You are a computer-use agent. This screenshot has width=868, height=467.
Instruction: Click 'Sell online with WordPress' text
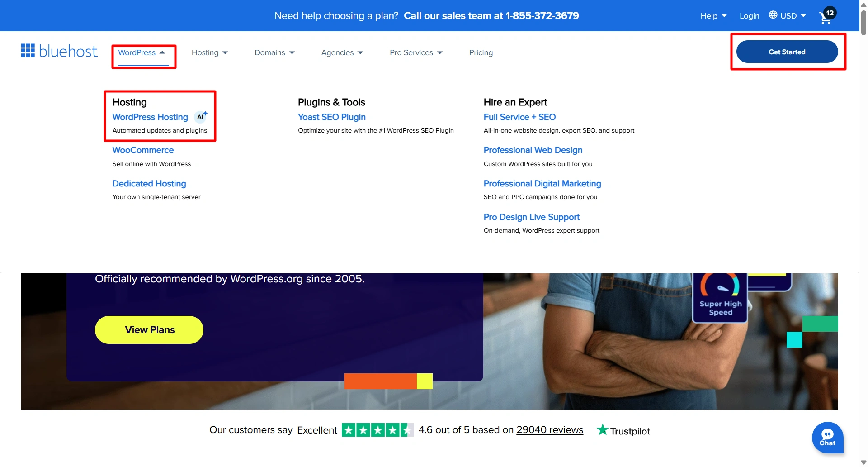pos(151,164)
